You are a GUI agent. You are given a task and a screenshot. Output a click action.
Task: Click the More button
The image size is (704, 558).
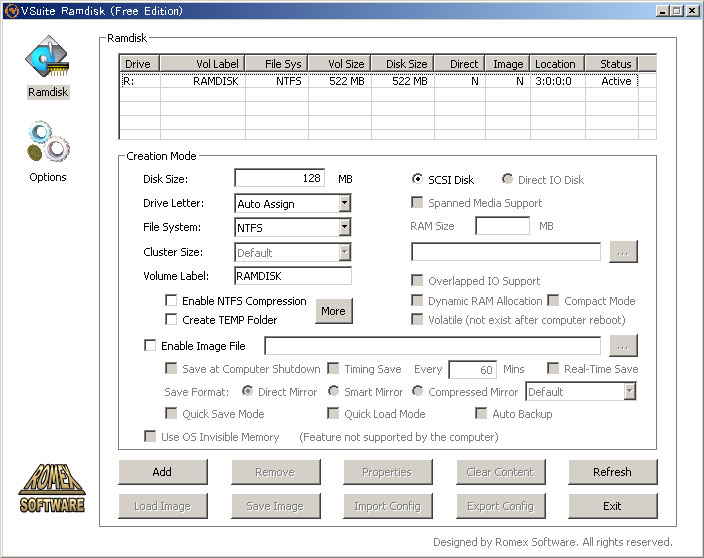coord(334,311)
